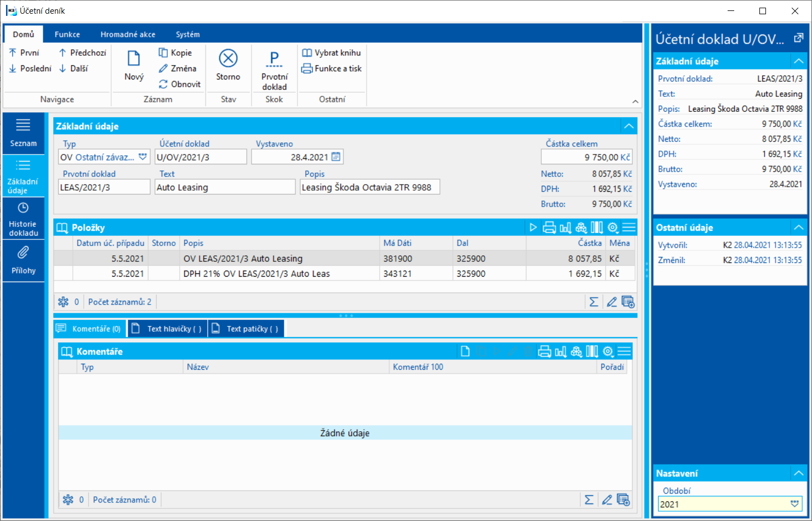The width and height of the screenshot is (812, 521).
Task: Collapse the Ostatní údaje panel
Action: [798, 227]
